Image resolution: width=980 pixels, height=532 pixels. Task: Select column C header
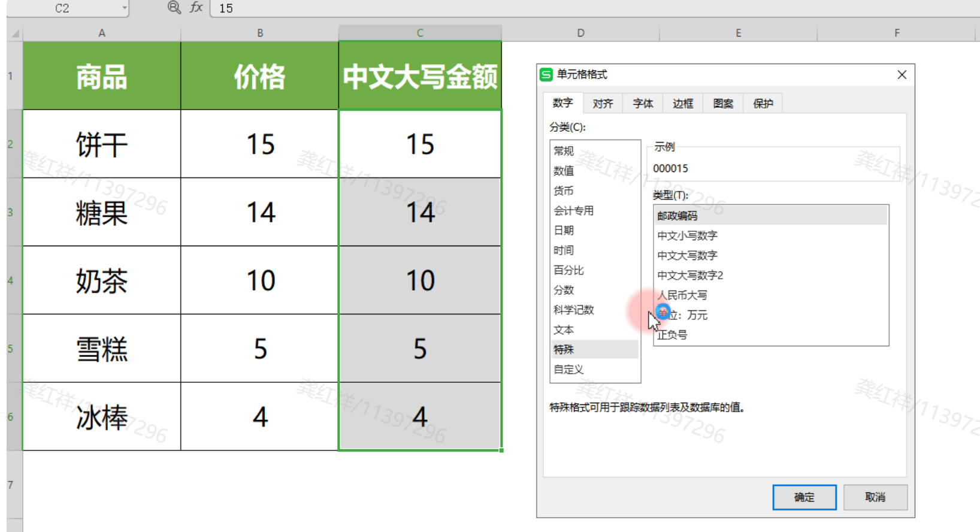pos(420,33)
